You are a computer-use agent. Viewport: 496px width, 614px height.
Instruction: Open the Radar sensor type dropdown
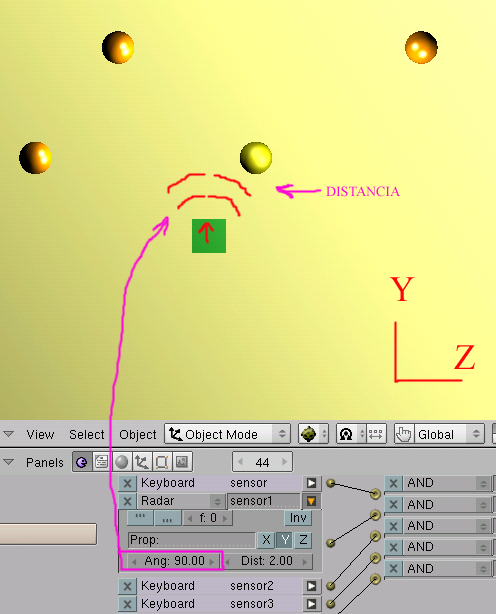[x=181, y=501]
